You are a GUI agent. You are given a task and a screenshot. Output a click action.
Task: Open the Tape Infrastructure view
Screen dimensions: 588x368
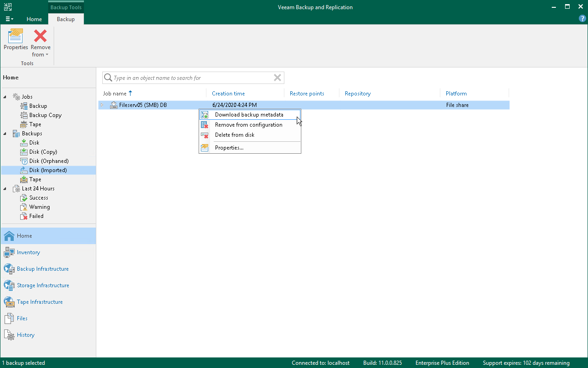click(x=40, y=301)
